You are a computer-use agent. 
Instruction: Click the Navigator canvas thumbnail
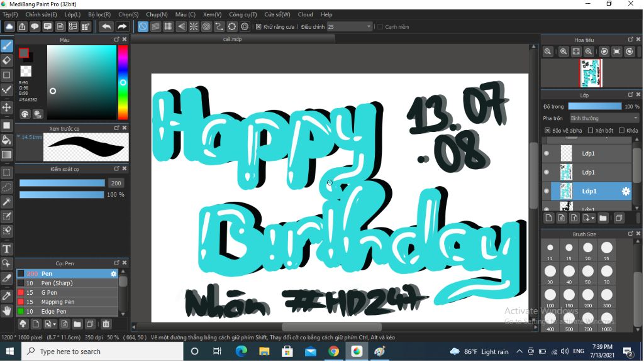[591, 73]
